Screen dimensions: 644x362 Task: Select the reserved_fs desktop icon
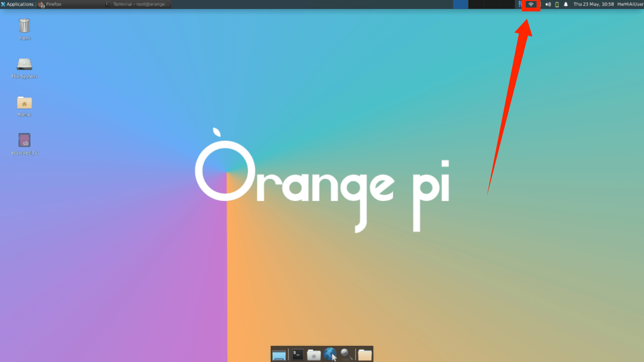(24, 144)
